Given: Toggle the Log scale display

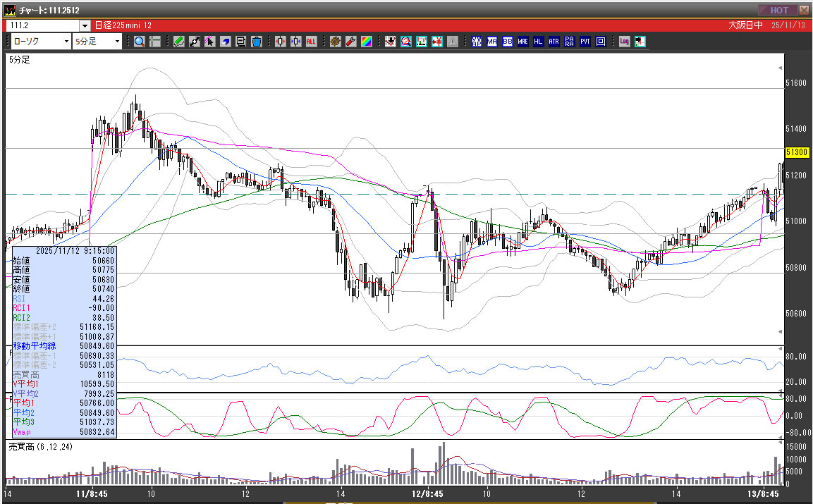Looking at the screenshot, I should [624, 42].
